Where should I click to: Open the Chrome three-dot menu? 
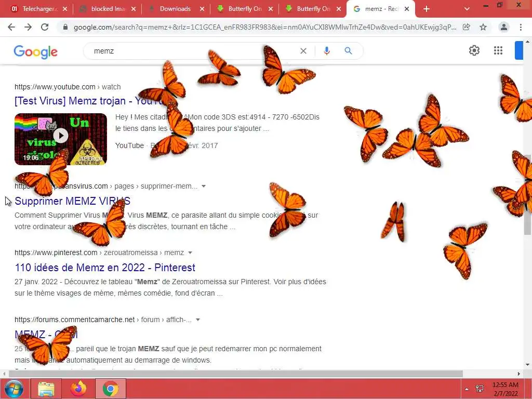pos(521,27)
